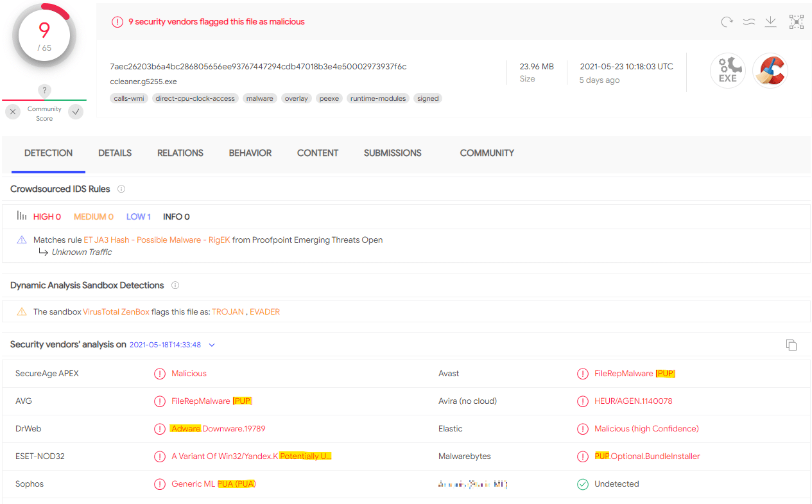812x504 pixels.
Task: Click the reanalyze refresh icon
Action: (x=727, y=22)
